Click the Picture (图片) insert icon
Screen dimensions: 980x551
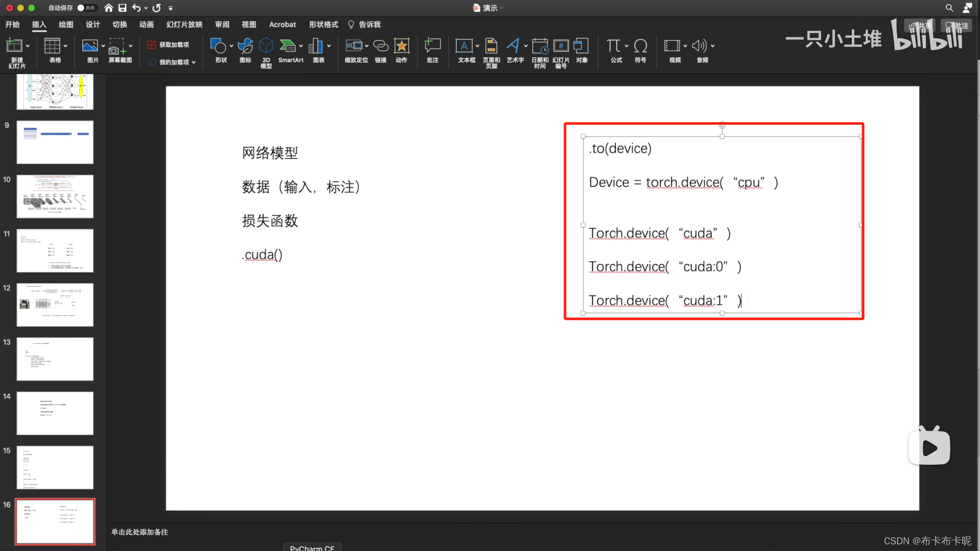(x=90, y=46)
